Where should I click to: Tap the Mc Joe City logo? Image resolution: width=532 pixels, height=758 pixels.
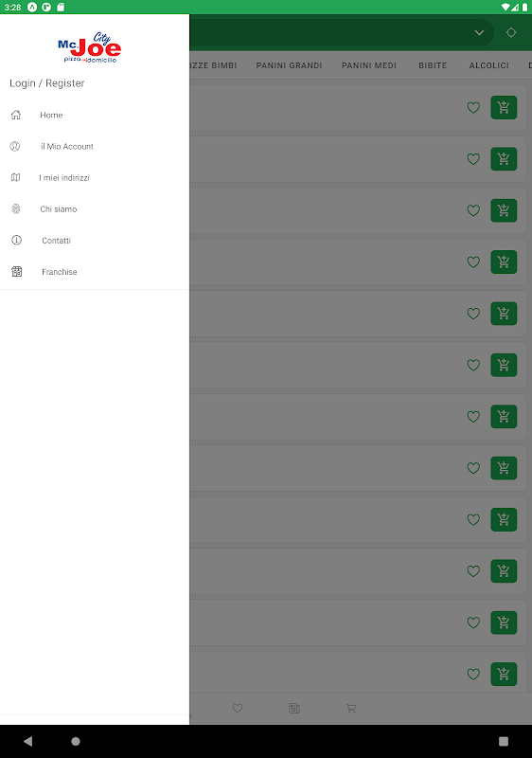89,47
